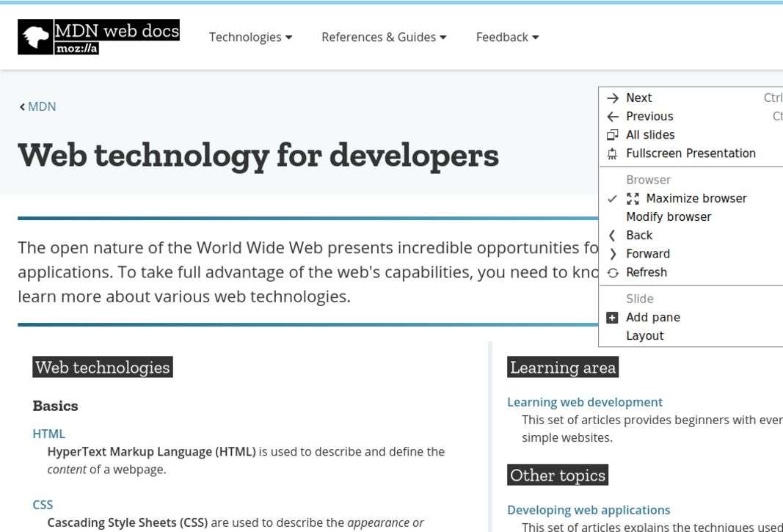The width and height of the screenshot is (783, 532).
Task: Click the Back chevron icon in menu
Action: click(x=613, y=236)
